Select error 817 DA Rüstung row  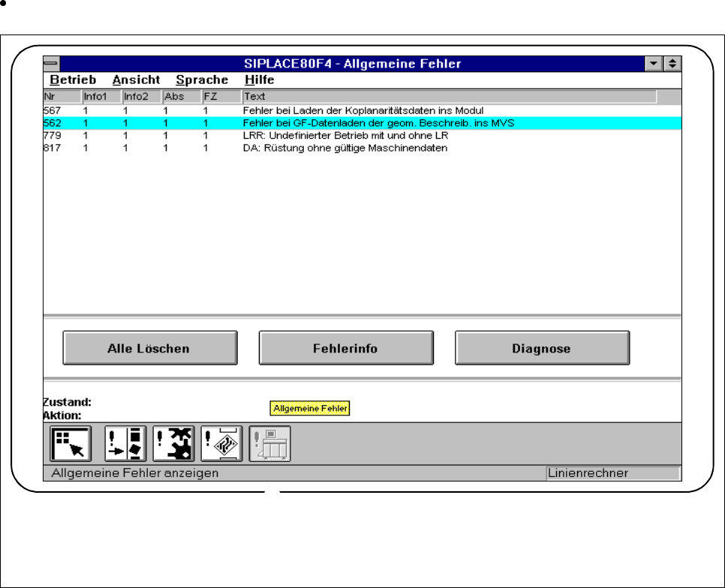click(362, 148)
